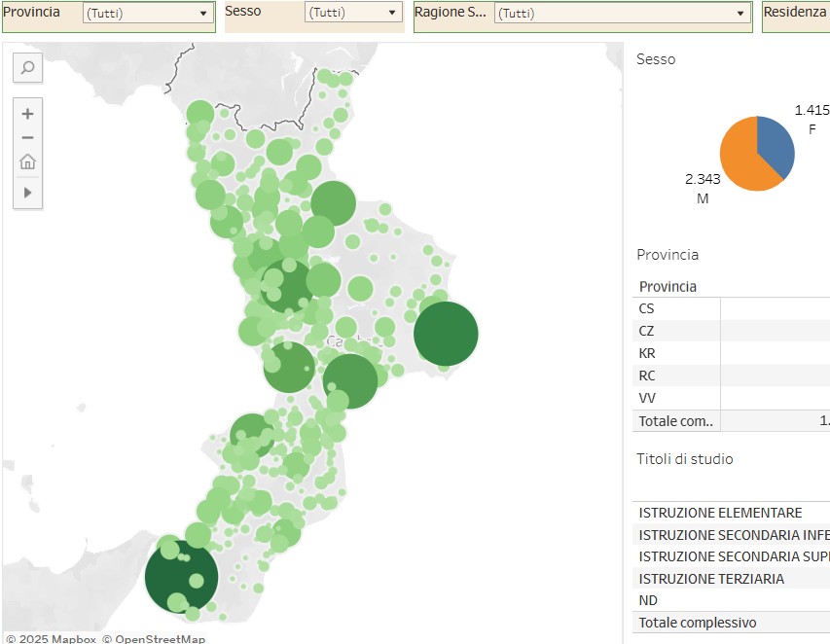Click the Provincia table column header
The image size is (830, 644).
668,287
